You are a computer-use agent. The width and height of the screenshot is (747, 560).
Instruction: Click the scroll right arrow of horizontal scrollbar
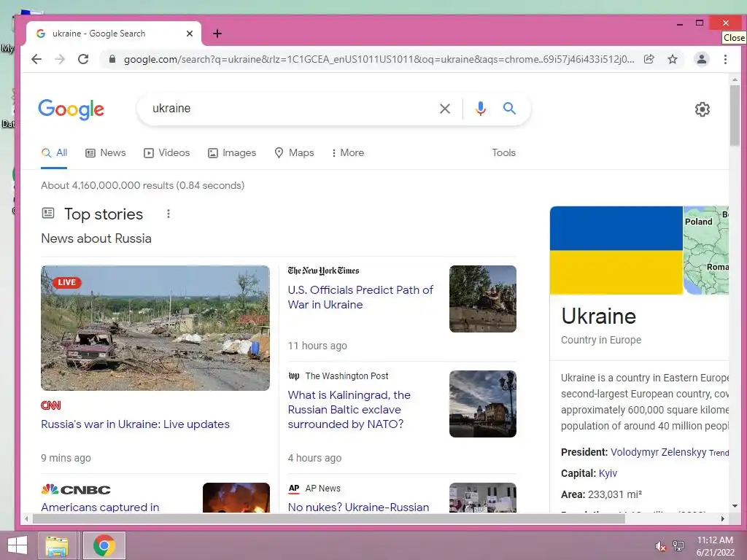pos(723,518)
